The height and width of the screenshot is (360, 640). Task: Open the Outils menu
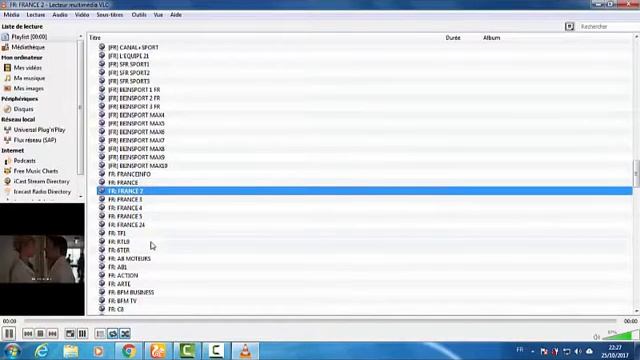139,15
